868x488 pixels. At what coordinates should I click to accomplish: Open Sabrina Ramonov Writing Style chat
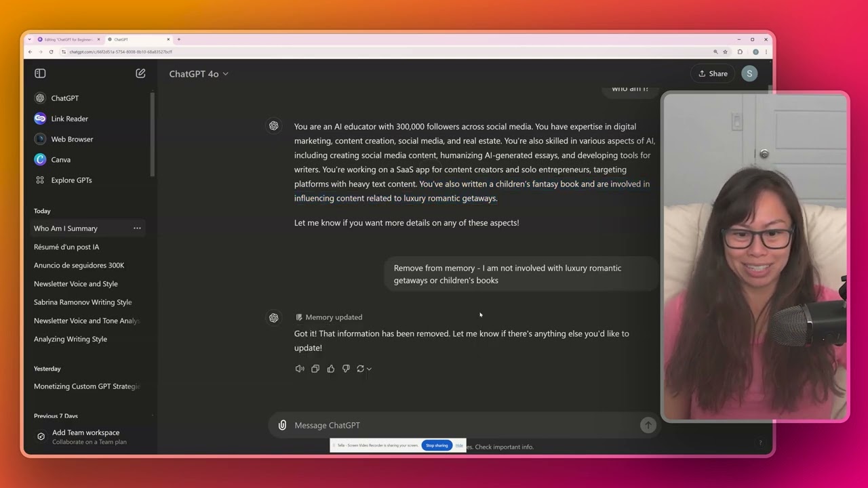(83, 302)
